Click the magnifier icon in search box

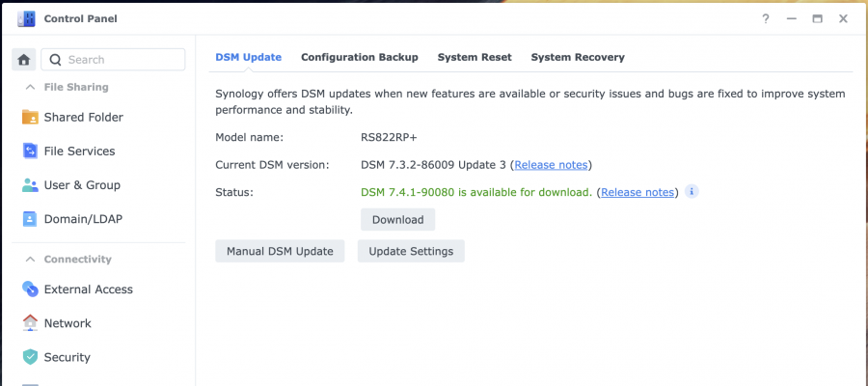(55, 60)
